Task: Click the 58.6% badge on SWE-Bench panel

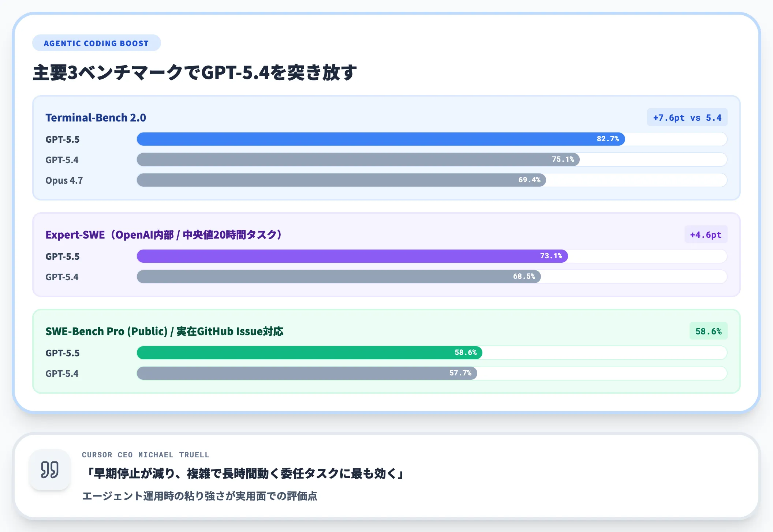Action: (x=708, y=331)
